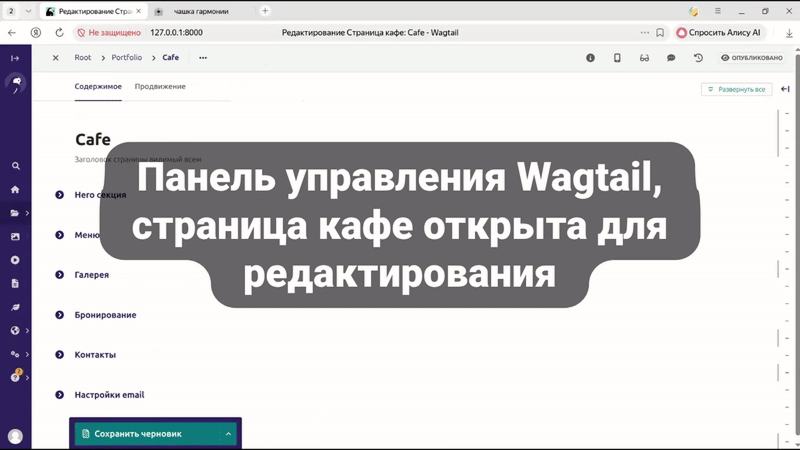This screenshot has width=800, height=450.
Task: Open tab group dropdown arrow
Action: [x=28, y=11]
